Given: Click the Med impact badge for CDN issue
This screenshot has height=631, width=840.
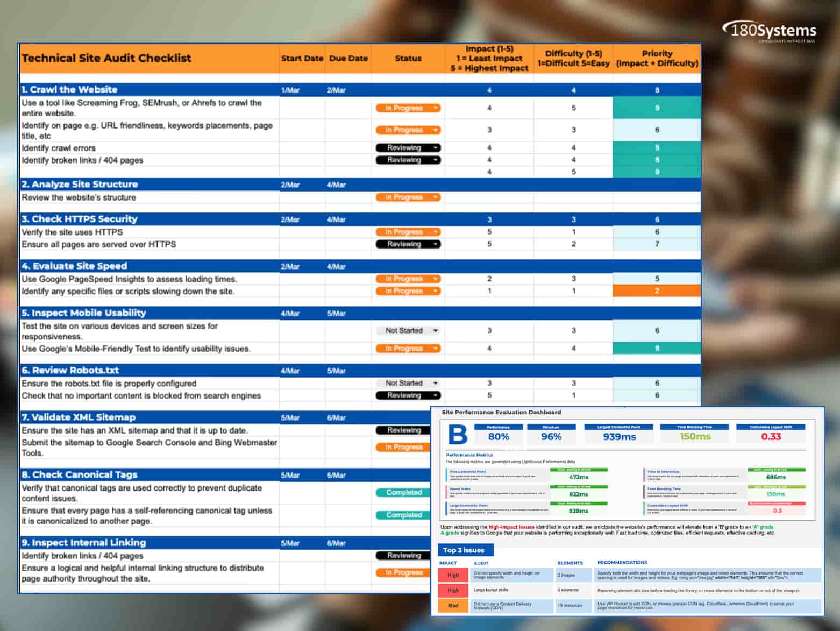Looking at the screenshot, I should 453,606.
